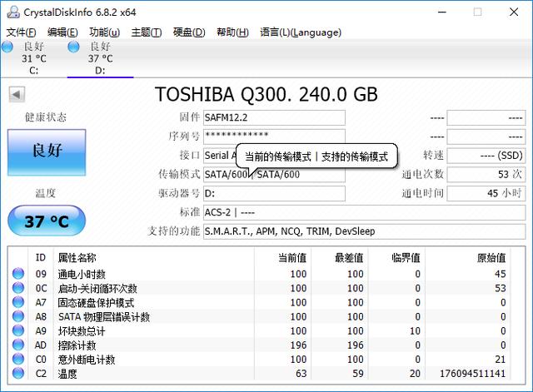Viewport: 533px width, 392px height.
Task: Click status orb for attribute C0 意外断电计数
Action: (x=18, y=359)
